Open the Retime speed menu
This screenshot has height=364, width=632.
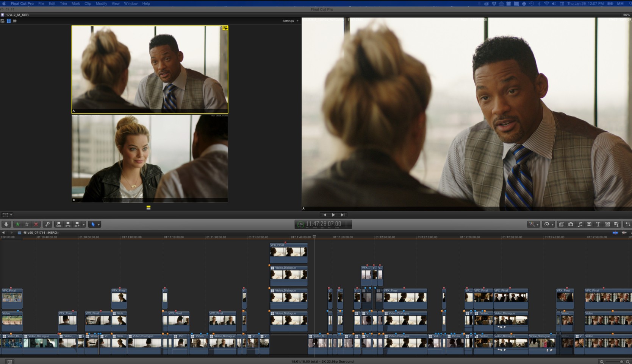[x=548, y=224]
